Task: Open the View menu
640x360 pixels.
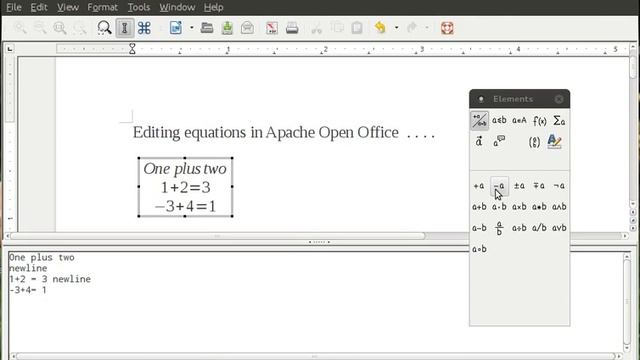Action: coord(68,7)
